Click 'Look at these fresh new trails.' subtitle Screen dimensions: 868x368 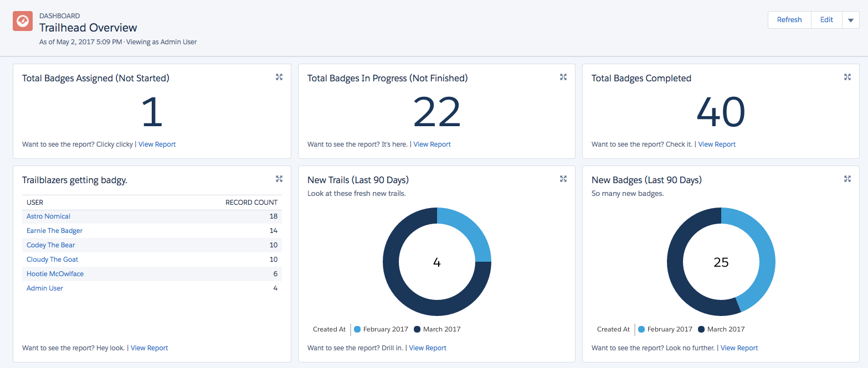click(x=357, y=193)
